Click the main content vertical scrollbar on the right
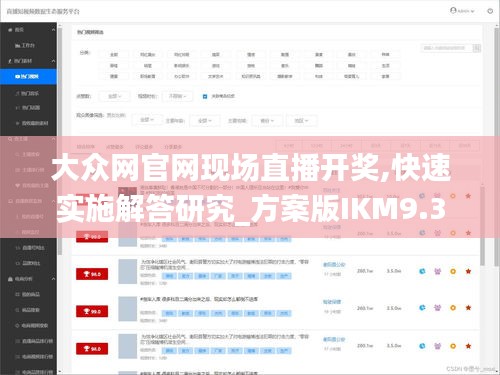The height and width of the screenshot is (375, 500). click(x=482, y=226)
